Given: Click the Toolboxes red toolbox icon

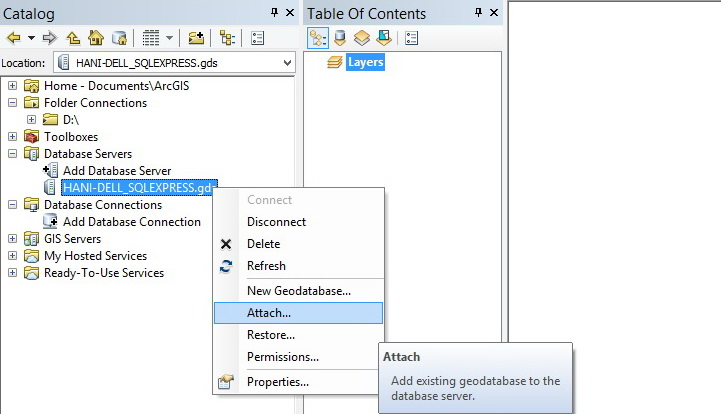Looking at the screenshot, I should click(31, 137).
